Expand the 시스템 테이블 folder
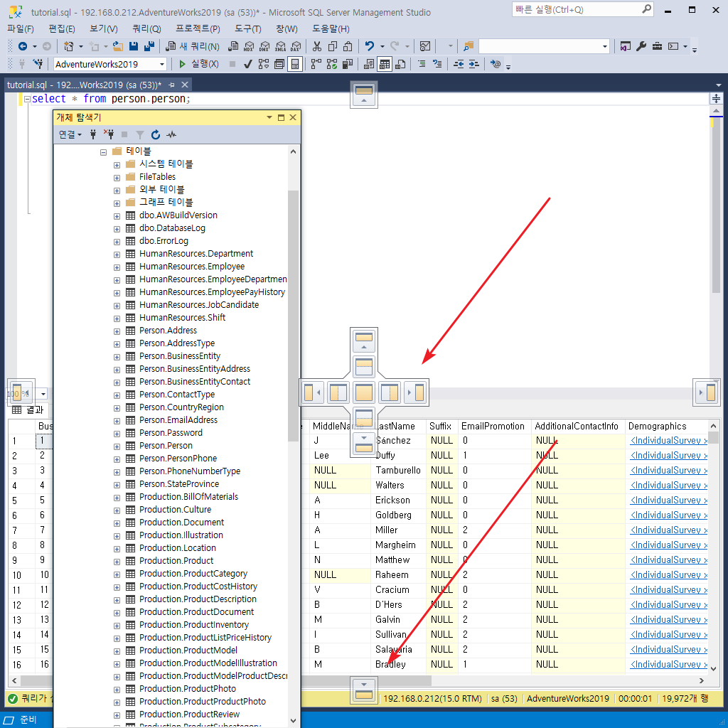Screen dimensions: 728x728 pyautogui.click(x=117, y=165)
